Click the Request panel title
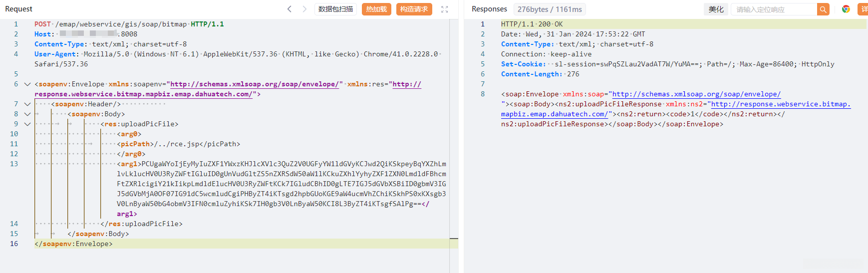 [x=18, y=9]
